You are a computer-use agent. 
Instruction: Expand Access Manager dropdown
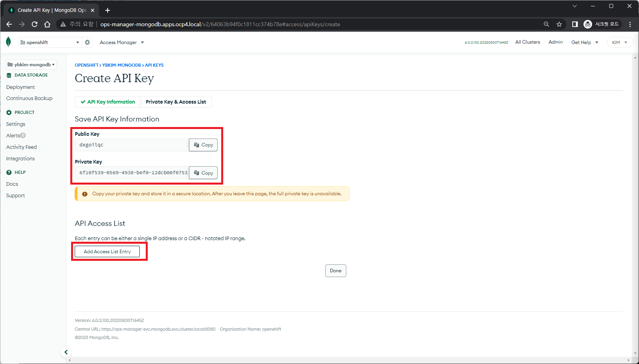122,42
